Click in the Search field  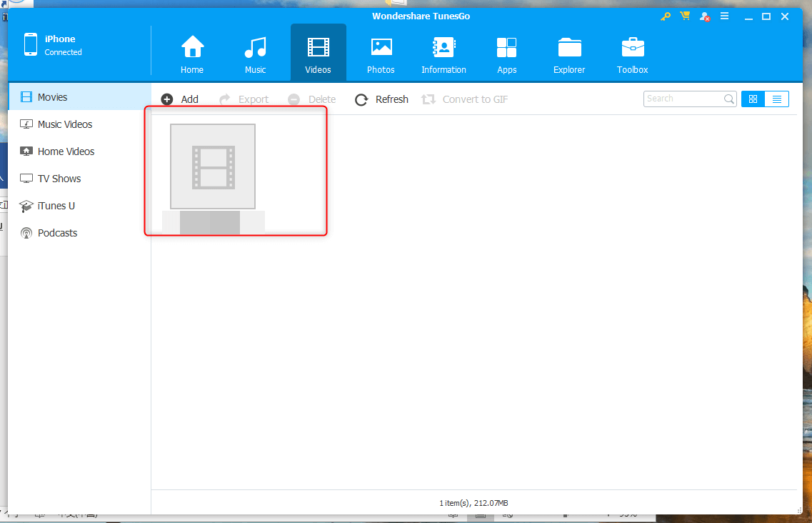[x=683, y=99]
